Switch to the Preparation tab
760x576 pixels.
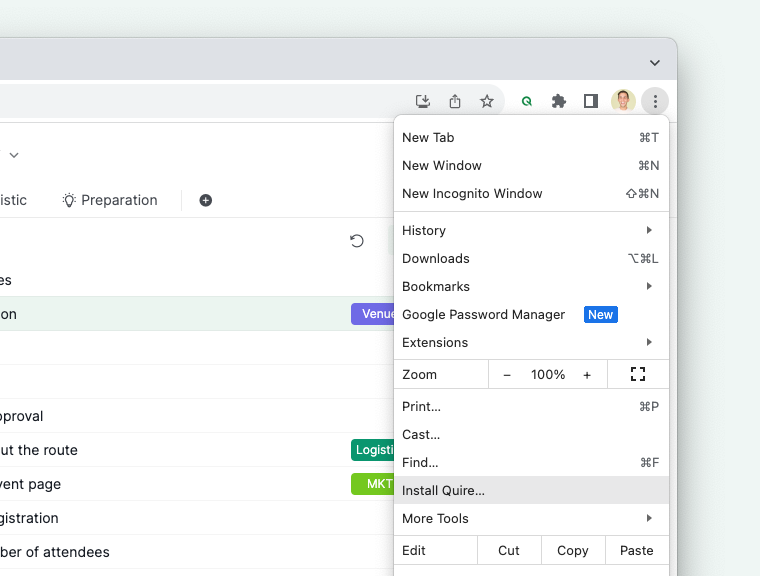click(x=110, y=200)
